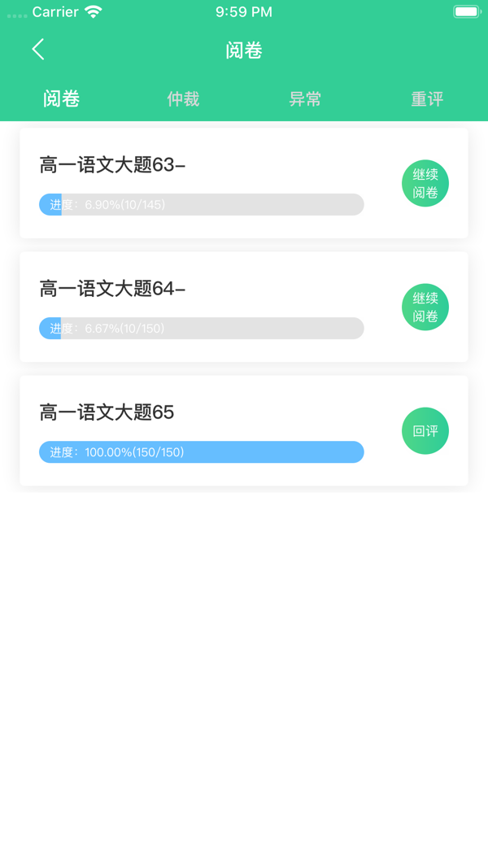This screenshot has height=868, width=488.
Task: Continue grading 高一语文大题63- with round button
Action: point(425,184)
